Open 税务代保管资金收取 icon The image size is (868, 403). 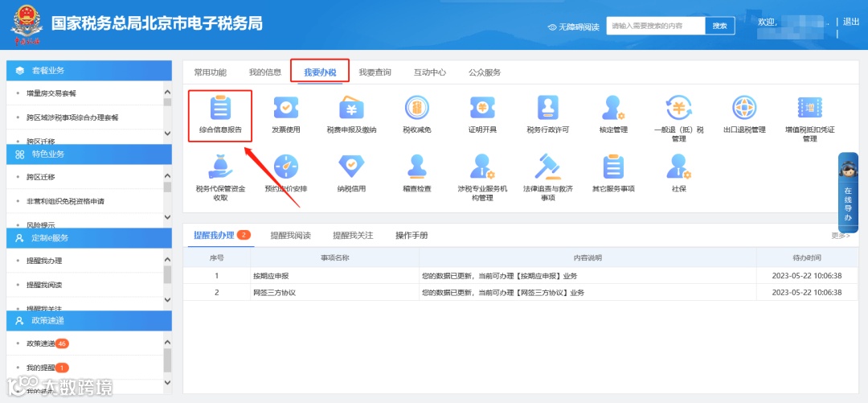pos(220,167)
